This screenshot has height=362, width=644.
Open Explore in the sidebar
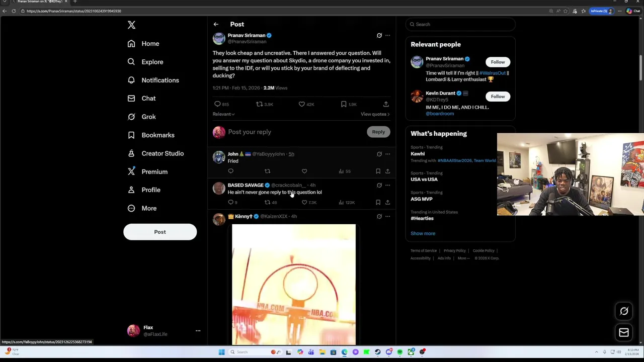[x=145, y=62]
